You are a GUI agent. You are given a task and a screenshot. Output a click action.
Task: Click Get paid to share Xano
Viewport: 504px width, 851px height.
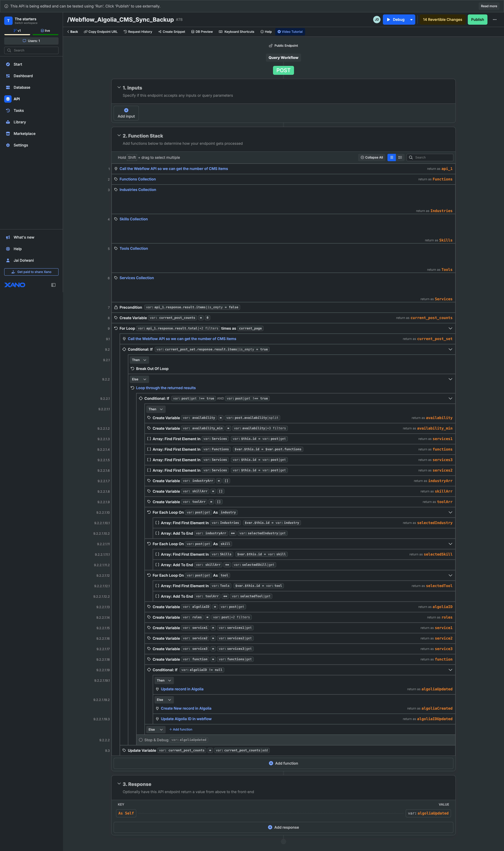[x=31, y=272]
